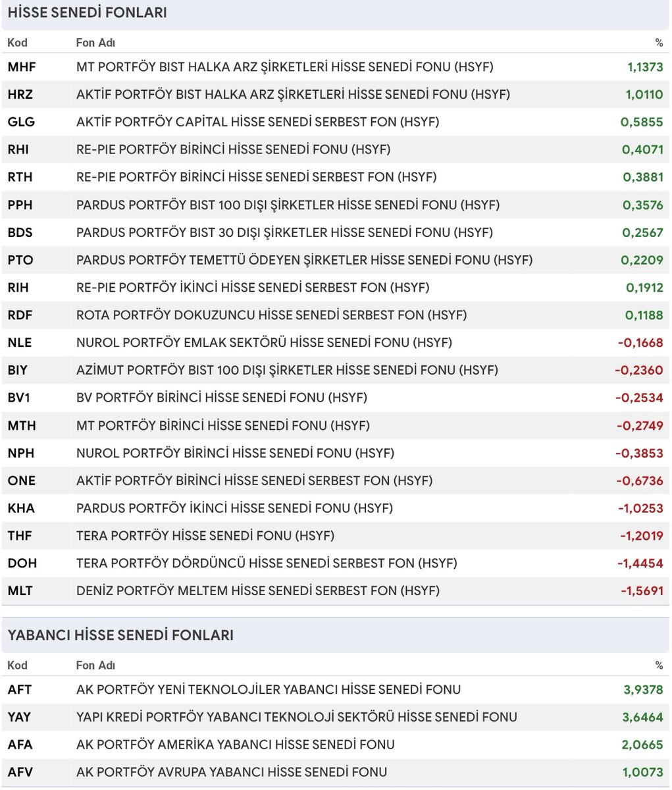This screenshot has width=672, height=790.
Task: Open AK PORTFÖY AVRUPA YABANCI HİSSE SENEDİ FONU
Action: coord(232,773)
